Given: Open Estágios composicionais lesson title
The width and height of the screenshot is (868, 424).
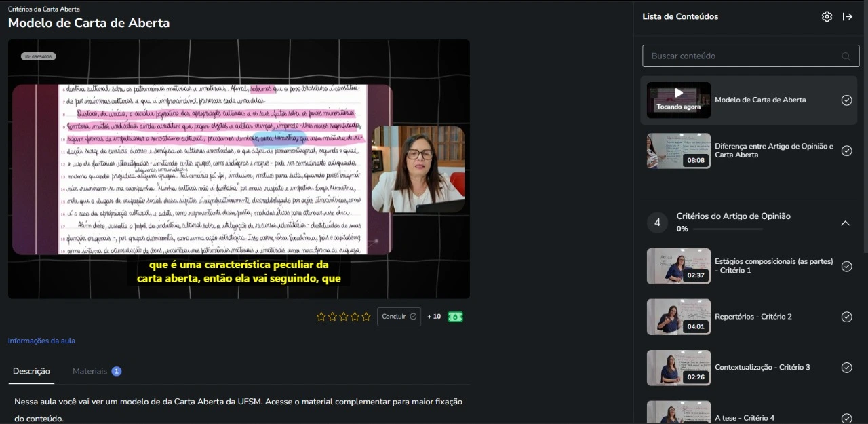Looking at the screenshot, I should coord(773,266).
